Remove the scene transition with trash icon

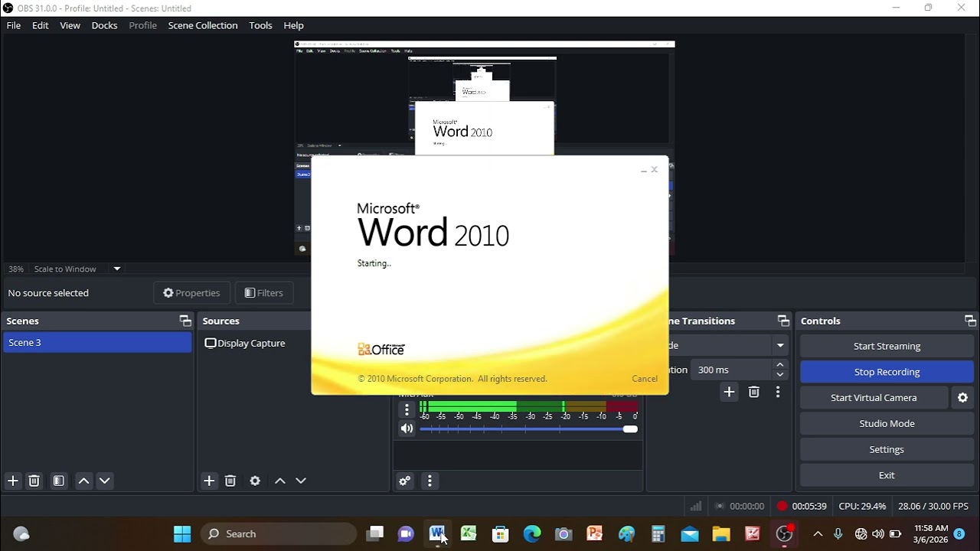753,392
